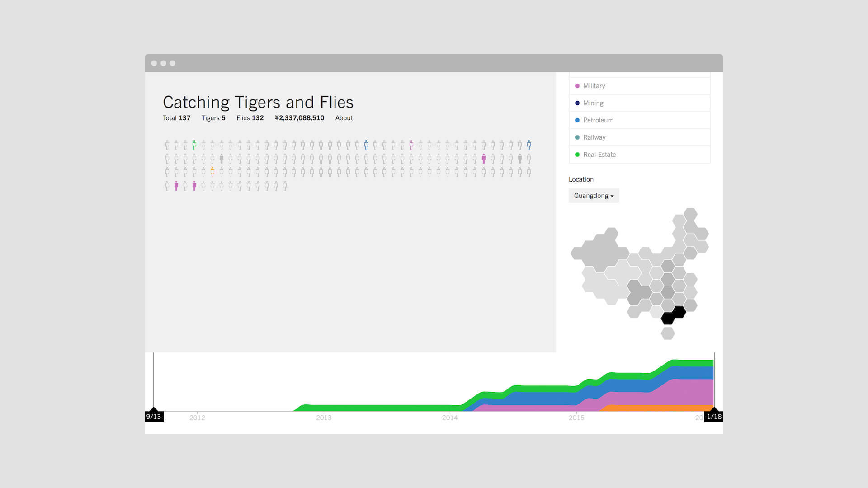Screen dimensions: 868x488
Task: Click the green outlined person icon
Action: (194, 145)
